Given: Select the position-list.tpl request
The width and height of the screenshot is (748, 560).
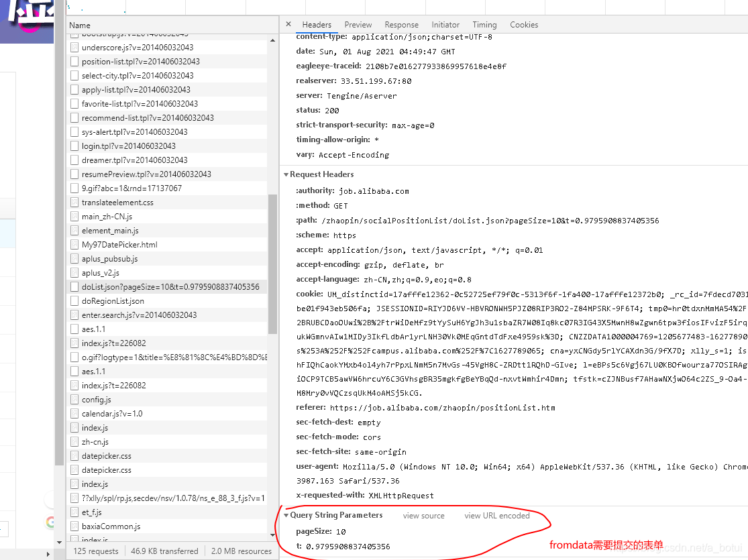Looking at the screenshot, I should tap(167, 62).
